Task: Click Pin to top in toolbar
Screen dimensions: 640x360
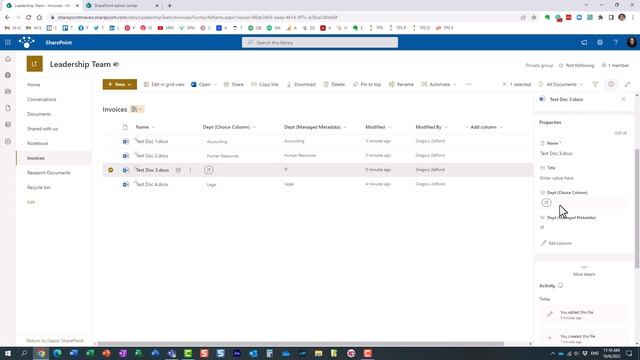Action: [x=367, y=84]
